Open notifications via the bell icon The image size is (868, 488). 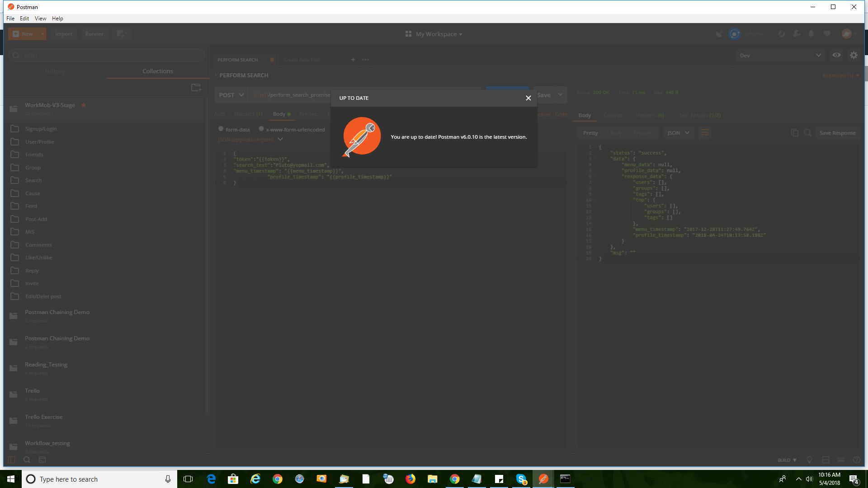click(811, 34)
